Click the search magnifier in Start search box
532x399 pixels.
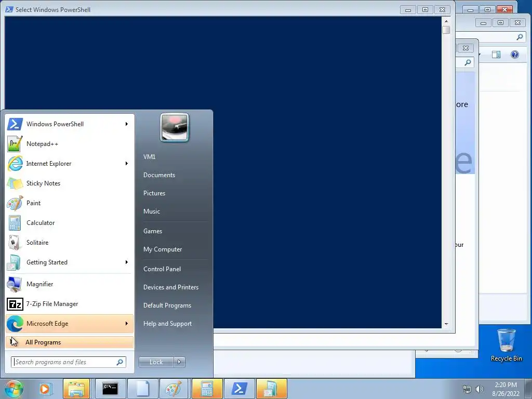(x=120, y=362)
